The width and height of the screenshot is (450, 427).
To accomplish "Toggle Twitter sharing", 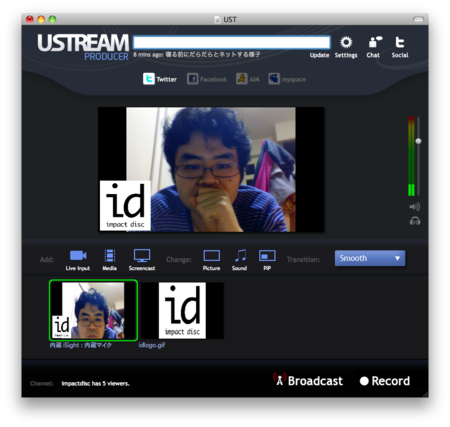I will [160, 79].
